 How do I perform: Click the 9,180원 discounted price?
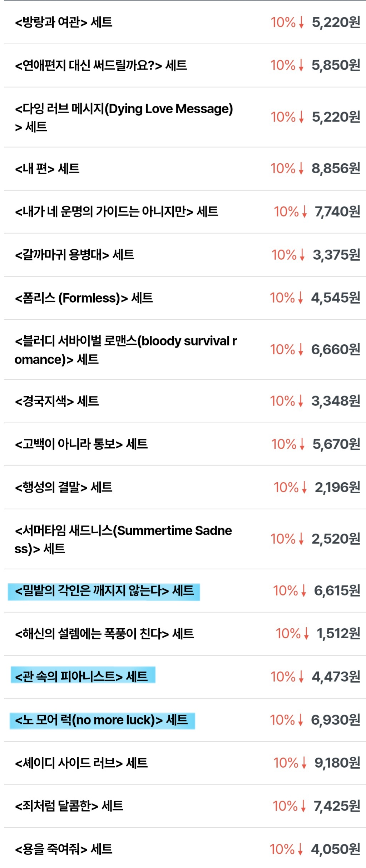click(x=337, y=763)
